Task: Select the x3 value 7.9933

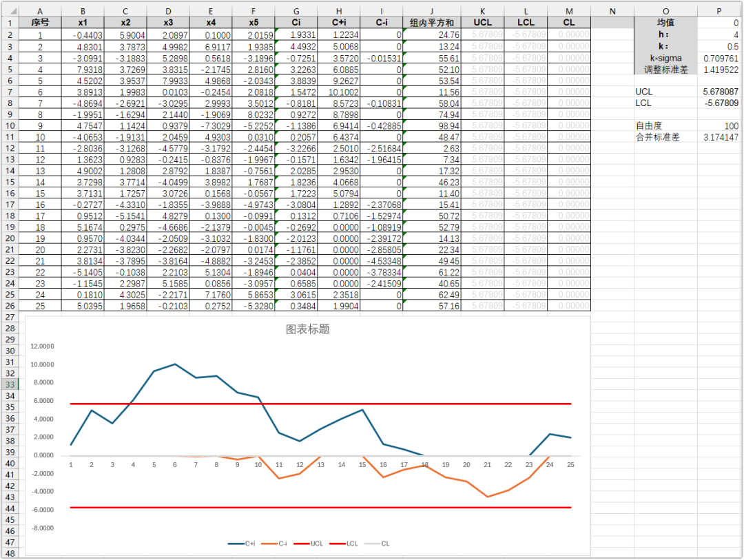Action: (168, 81)
